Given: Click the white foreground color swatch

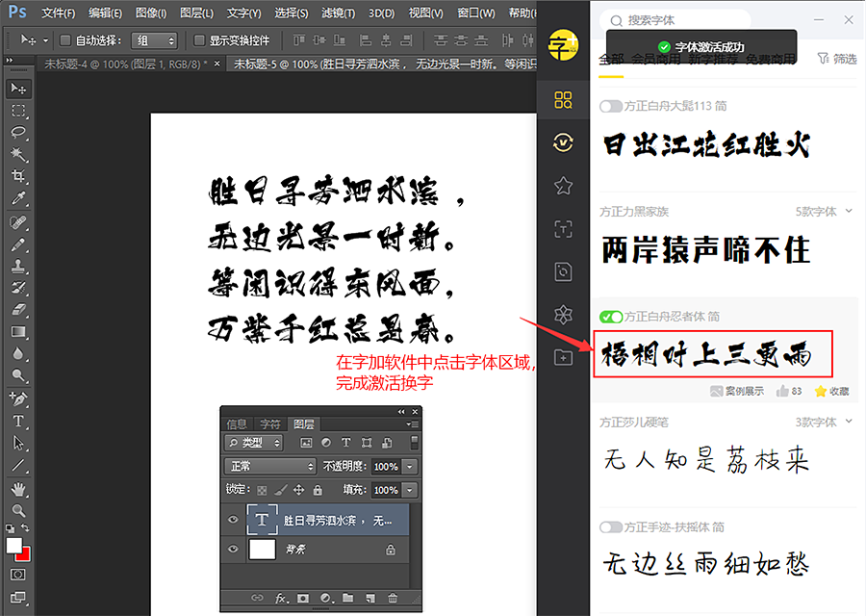Looking at the screenshot, I should [14, 546].
